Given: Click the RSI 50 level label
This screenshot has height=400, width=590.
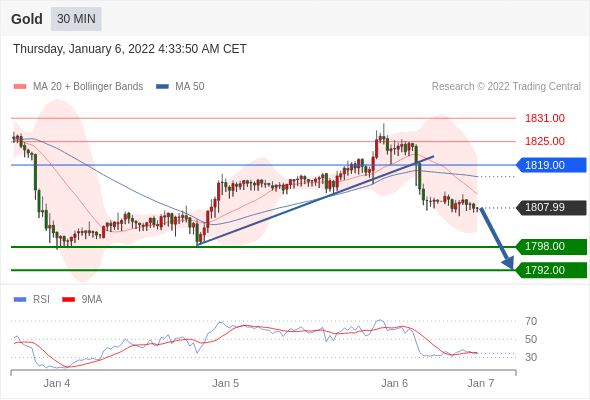Looking at the screenshot, I should click(531, 339).
